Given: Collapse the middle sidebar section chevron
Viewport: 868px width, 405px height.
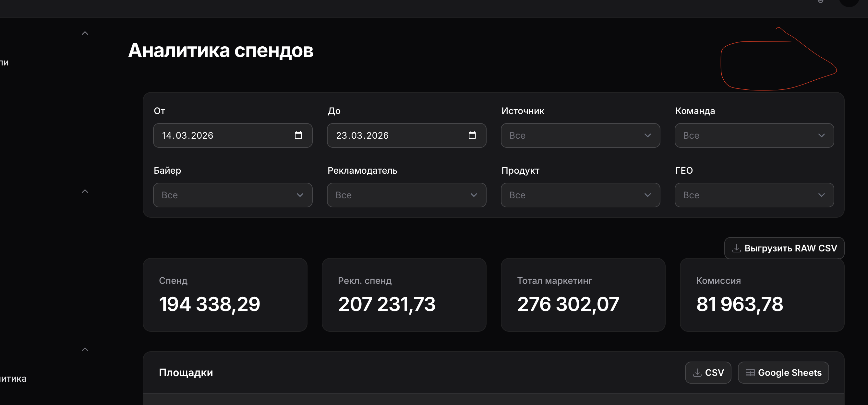Looking at the screenshot, I should (x=85, y=191).
